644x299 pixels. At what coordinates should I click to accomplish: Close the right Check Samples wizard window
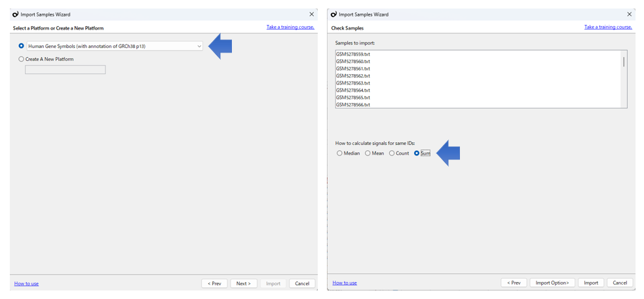pos(629,14)
